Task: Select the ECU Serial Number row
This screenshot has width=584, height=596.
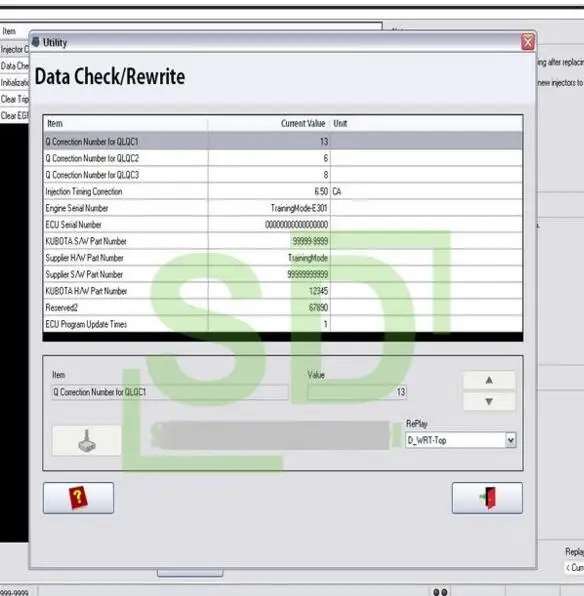Action: tap(283, 225)
